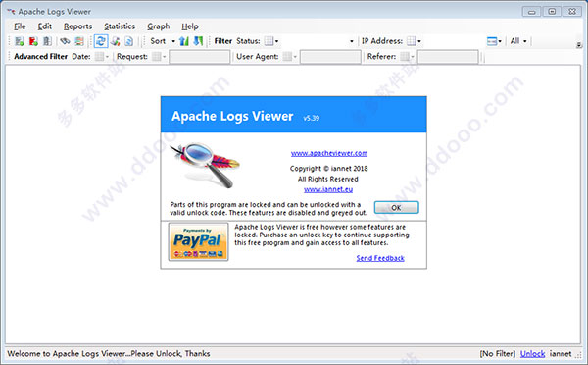Click the v5.39 version text
The image size is (588, 365).
[312, 118]
